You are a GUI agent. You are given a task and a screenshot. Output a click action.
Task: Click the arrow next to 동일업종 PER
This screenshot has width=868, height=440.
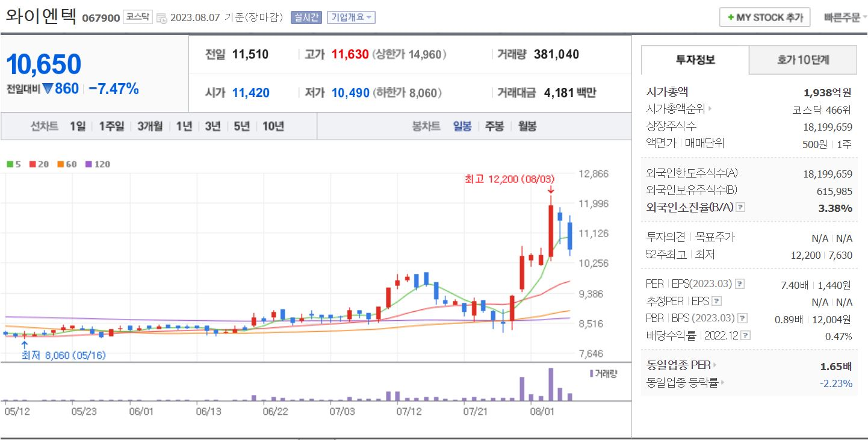715,365
